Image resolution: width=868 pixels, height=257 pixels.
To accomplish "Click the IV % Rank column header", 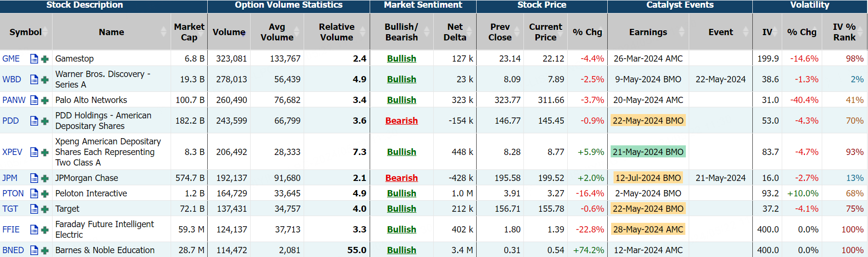I will (844, 32).
